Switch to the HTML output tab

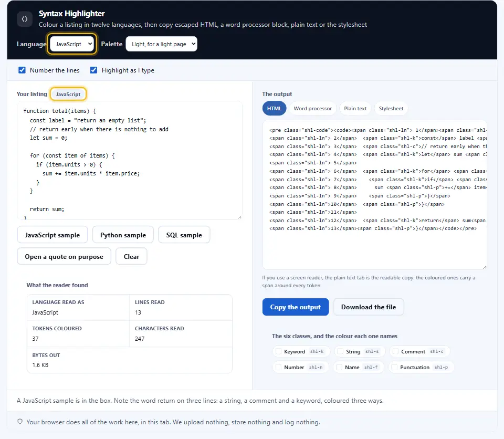click(x=274, y=108)
